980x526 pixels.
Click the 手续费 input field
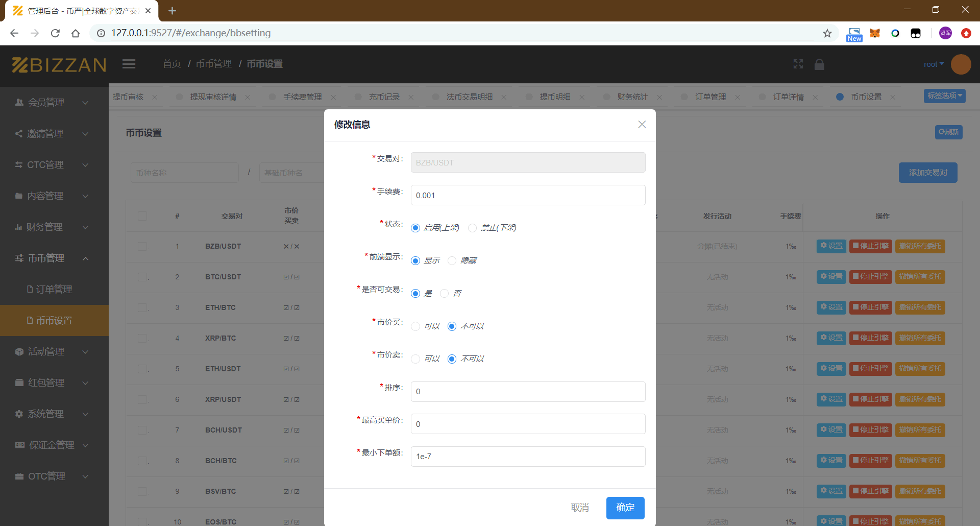pyautogui.click(x=528, y=196)
